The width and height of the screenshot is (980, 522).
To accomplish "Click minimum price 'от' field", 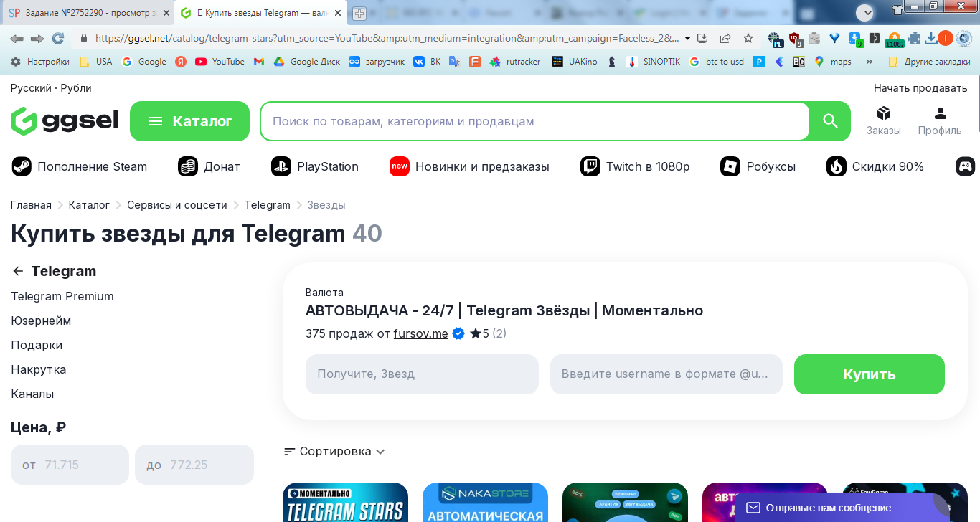I will click(70, 465).
